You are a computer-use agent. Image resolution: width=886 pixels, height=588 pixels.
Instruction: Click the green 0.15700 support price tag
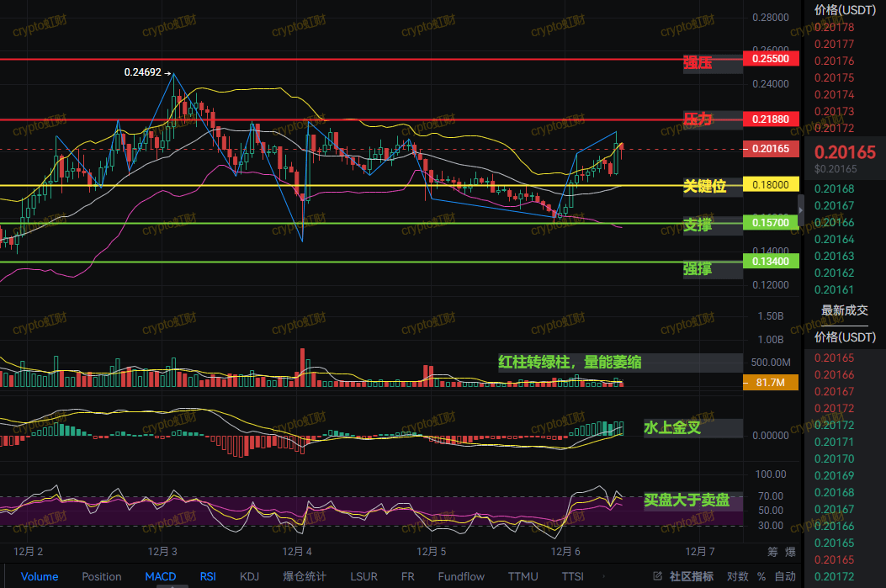pyautogui.click(x=770, y=223)
